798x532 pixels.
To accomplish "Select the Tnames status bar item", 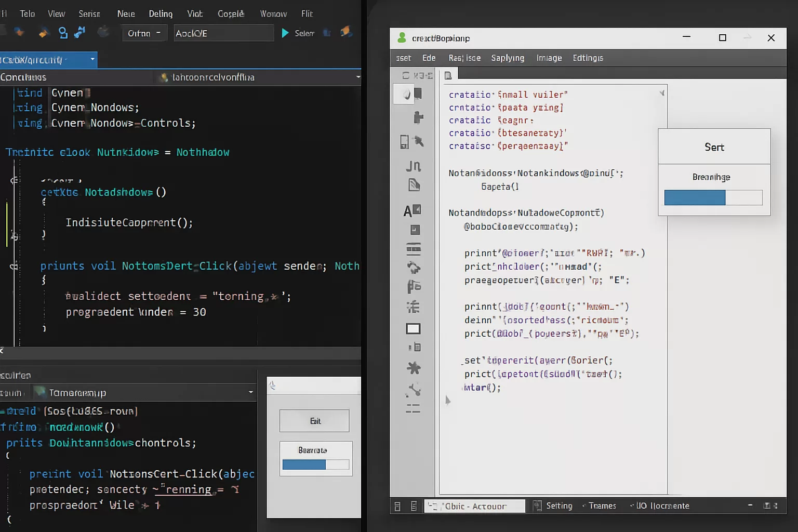I will [602, 506].
